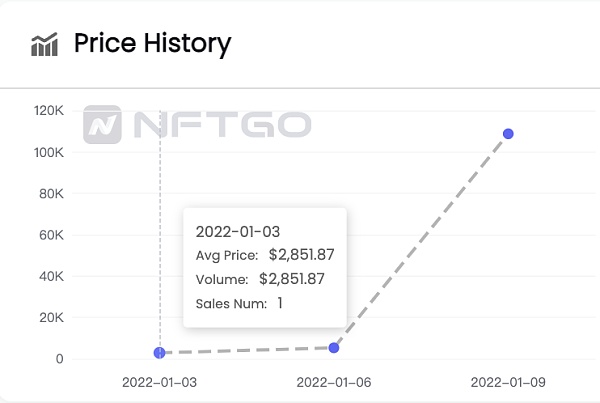Click the NFTGO logo icon in watermark

pyautogui.click(x=102, y=125)
